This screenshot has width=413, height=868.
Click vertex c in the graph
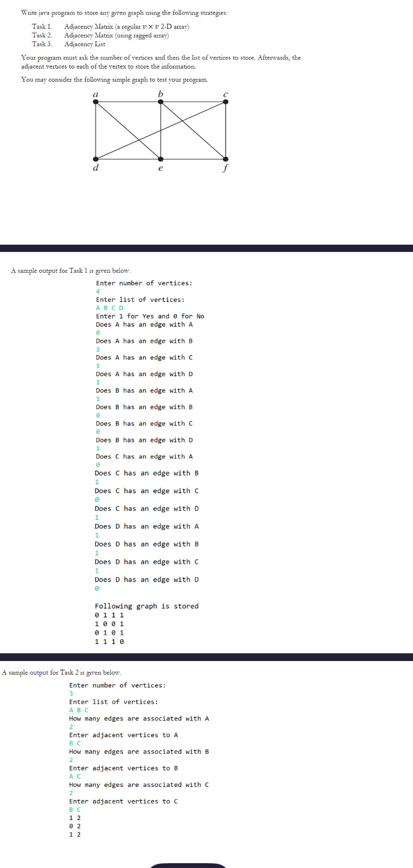225,102
